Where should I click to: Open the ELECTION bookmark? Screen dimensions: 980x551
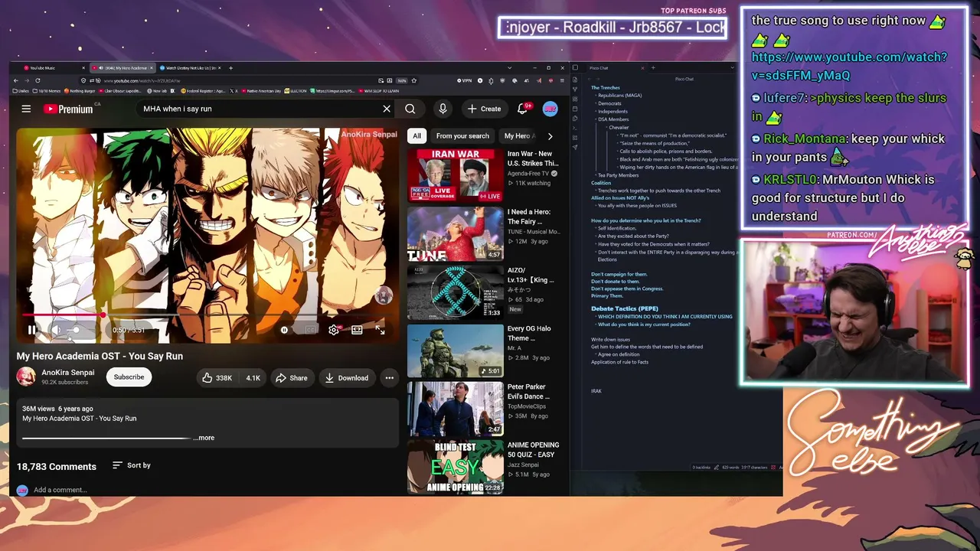click(x=296, y=91)
